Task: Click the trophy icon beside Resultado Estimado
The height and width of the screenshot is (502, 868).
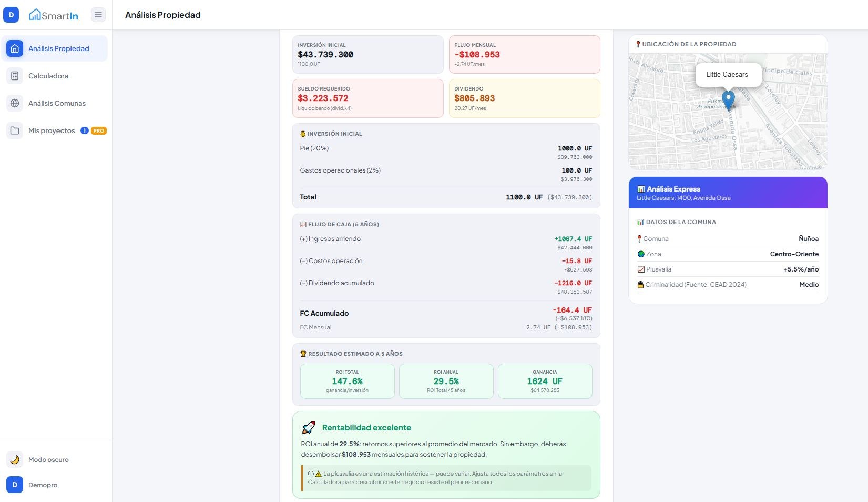Action: pos(303,354)
